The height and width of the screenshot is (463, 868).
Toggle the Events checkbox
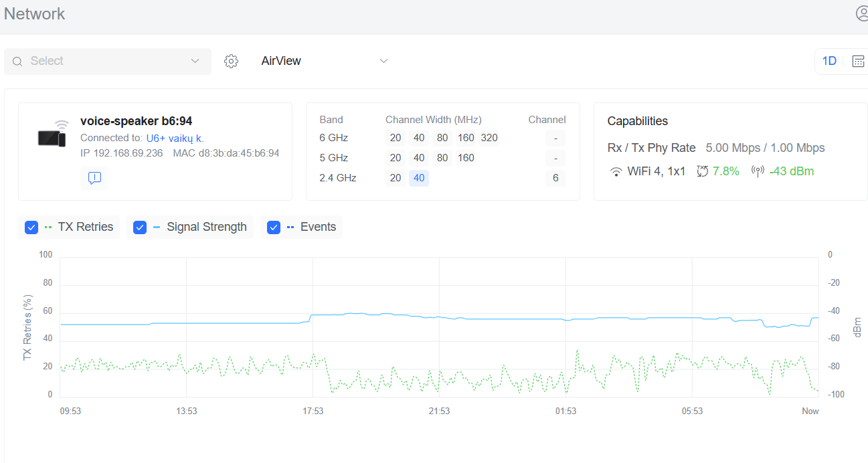coord(274,227)
